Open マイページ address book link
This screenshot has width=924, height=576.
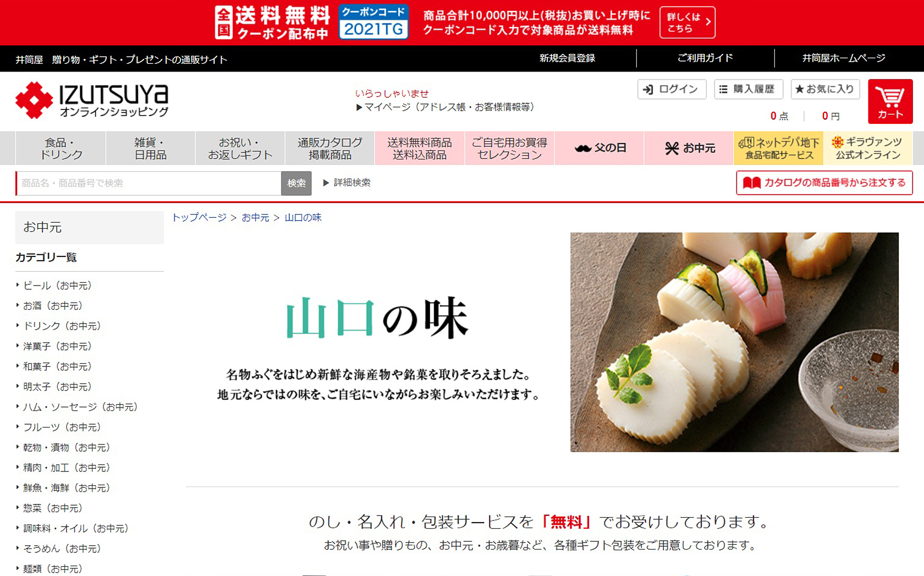coord(445,107)
